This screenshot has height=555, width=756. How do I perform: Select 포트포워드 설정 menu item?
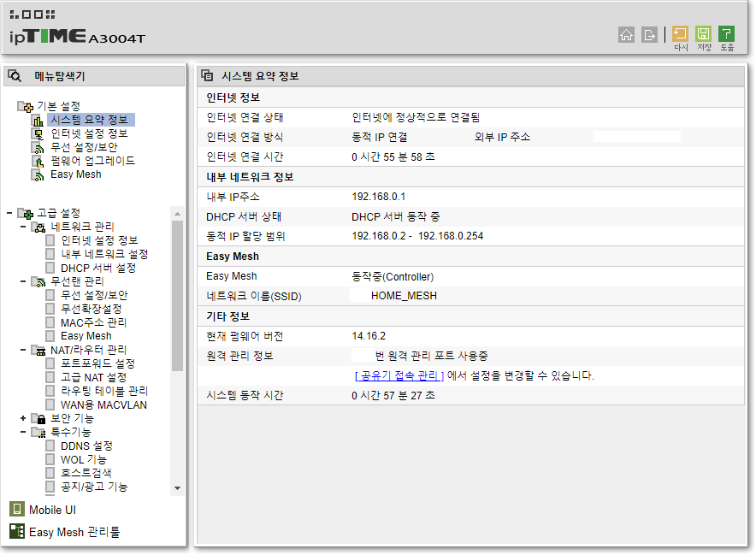(97, 363)
